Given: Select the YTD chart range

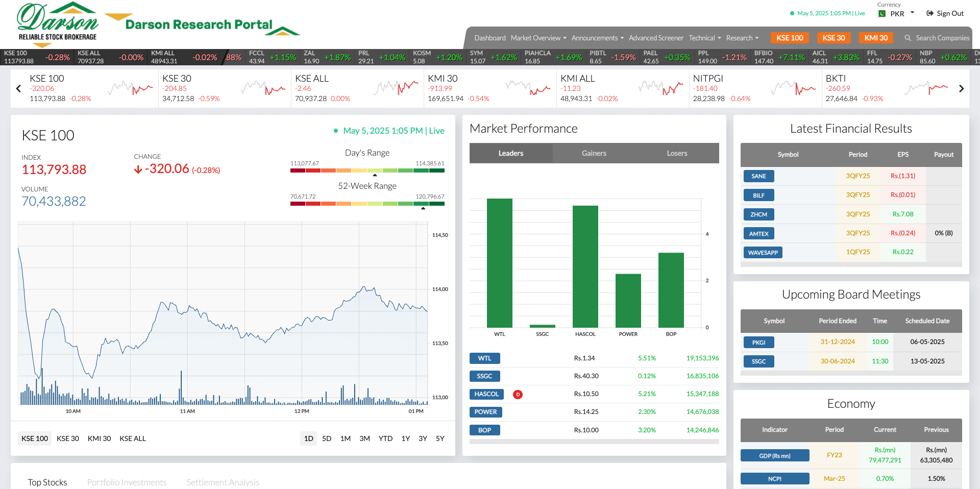Looking at the screenshot, I should pyautogui.click(x=385, y=438).
